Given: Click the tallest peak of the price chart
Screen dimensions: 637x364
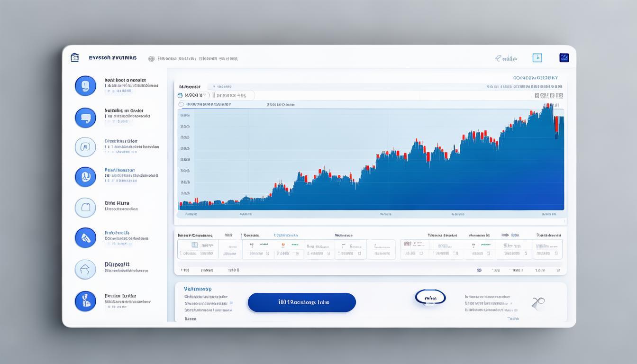Looking at the screenshot, I should pyautogui.click(x=550, y=106).
